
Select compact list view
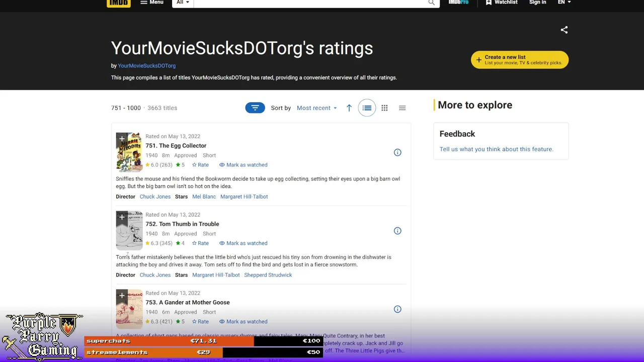click(x=402, y=108)
